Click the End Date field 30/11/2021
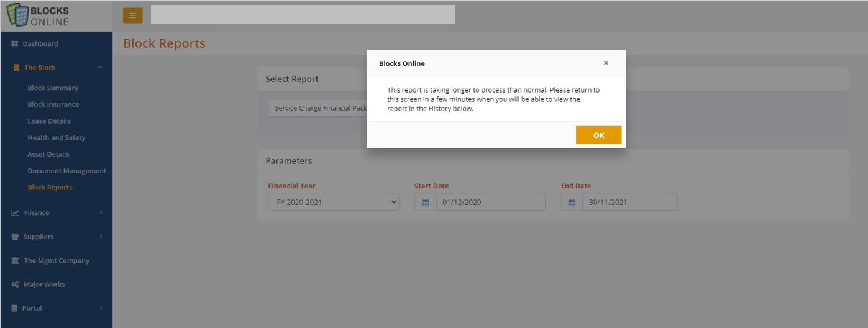 click(629, 202)
